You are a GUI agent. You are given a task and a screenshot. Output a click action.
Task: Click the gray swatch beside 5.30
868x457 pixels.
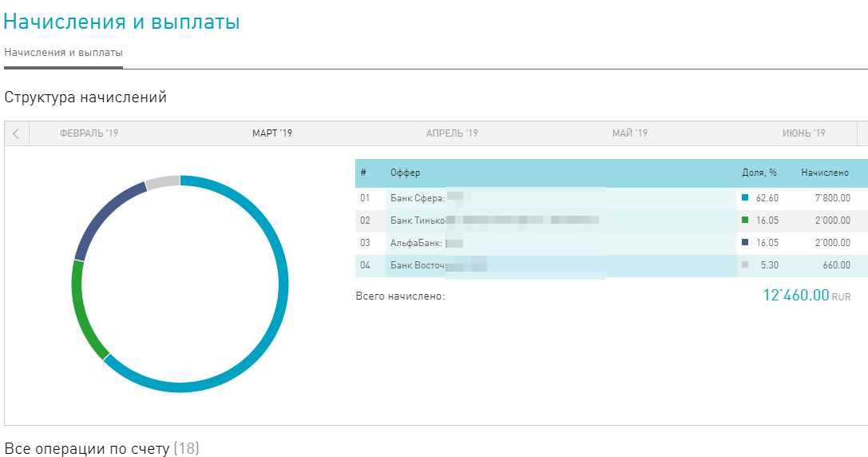(x=745, y=264)
